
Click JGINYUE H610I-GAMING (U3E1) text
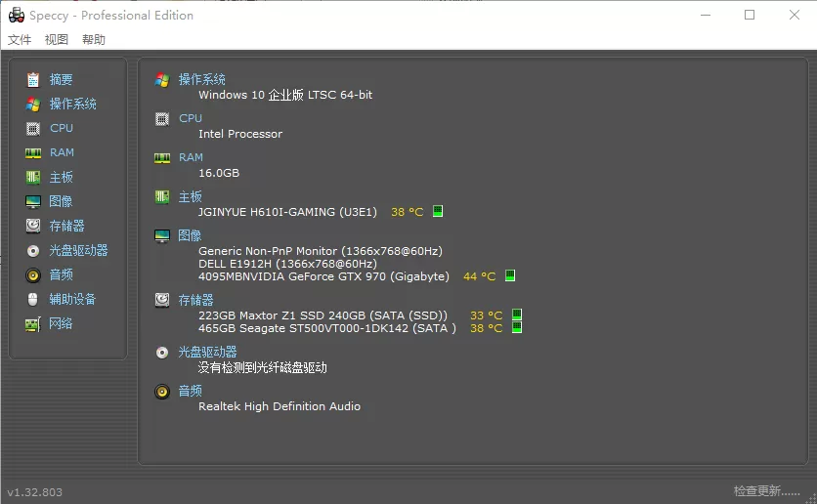tap(287, 212)
